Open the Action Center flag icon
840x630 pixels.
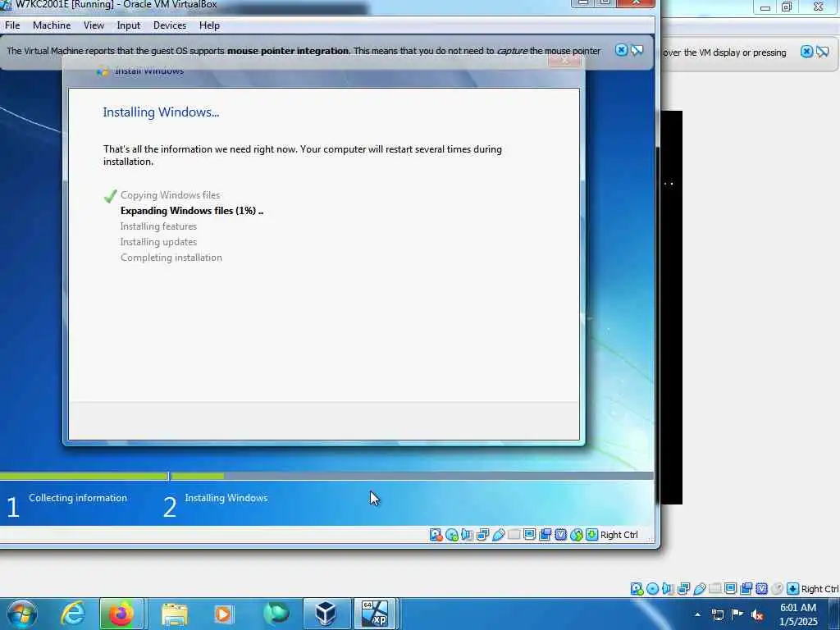click(737, 614)
